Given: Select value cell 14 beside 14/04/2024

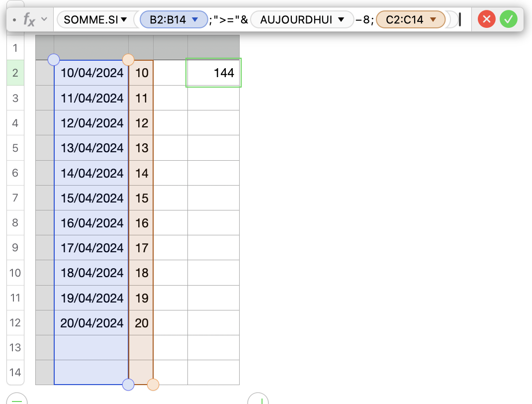Looking at the screenshot, I should click(x=141, y=173).
